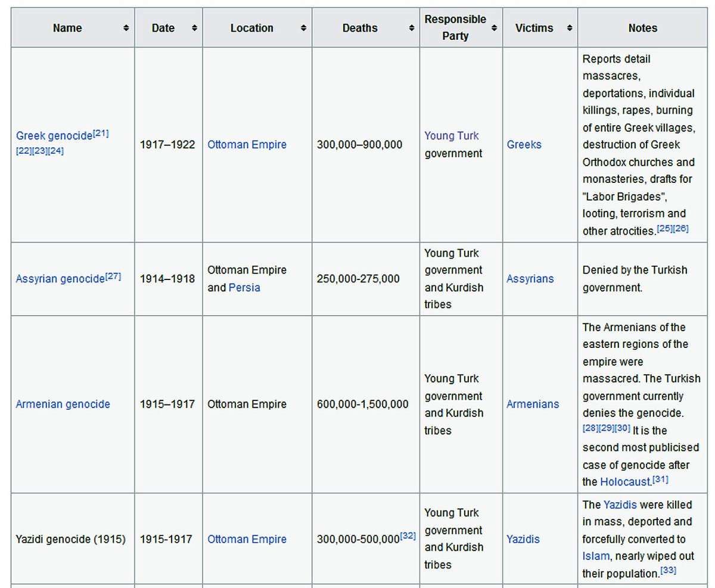The image size is (715, 588).
Task: Open Yazidis link in the Notes column
Action: point(620,505)
